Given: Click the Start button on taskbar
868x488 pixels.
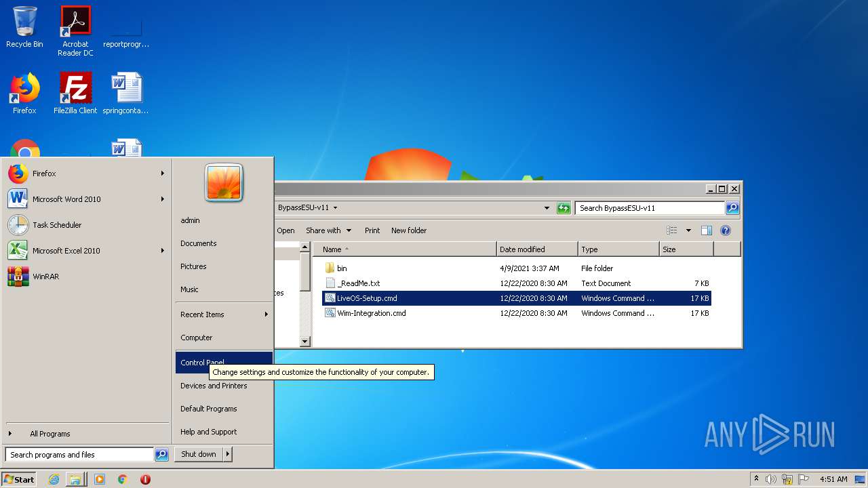Looking at the screenshot, I should pyautogui.click(x=19, y=479).
